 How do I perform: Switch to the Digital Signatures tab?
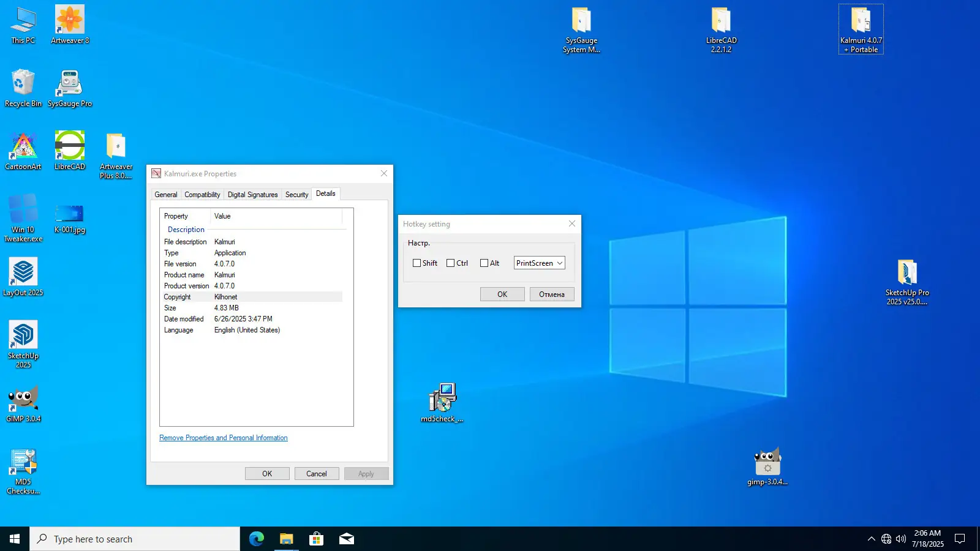pos(252,195)
